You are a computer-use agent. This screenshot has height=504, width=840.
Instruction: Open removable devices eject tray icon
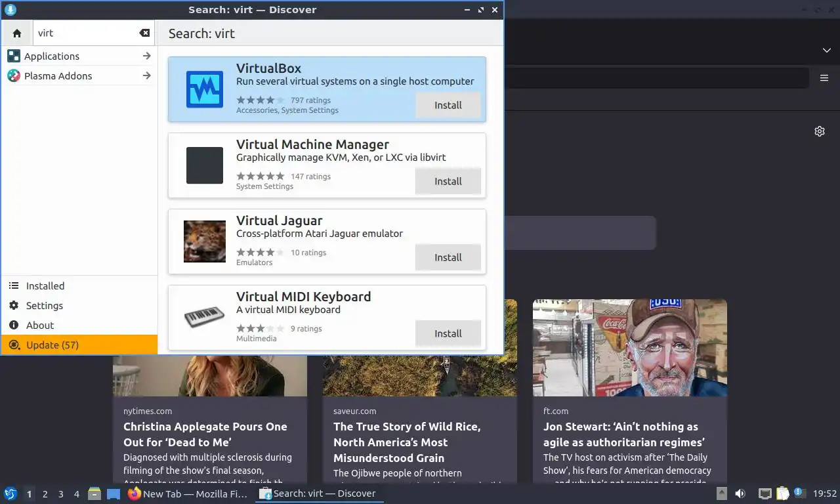tap(721, 493)
